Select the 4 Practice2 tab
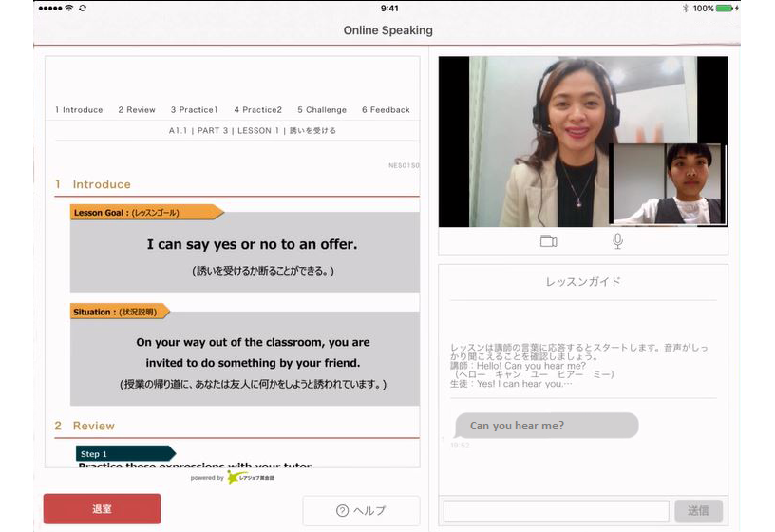This screenshot has height=532, width=775. pos(258,110)
